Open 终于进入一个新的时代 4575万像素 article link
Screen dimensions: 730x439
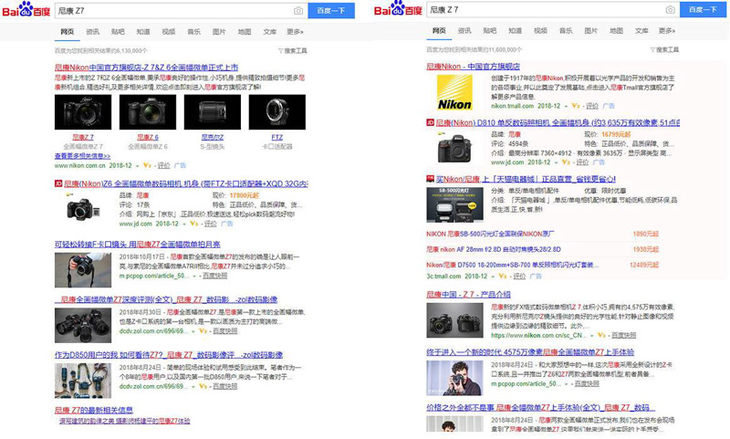click(x=530, y=352)
